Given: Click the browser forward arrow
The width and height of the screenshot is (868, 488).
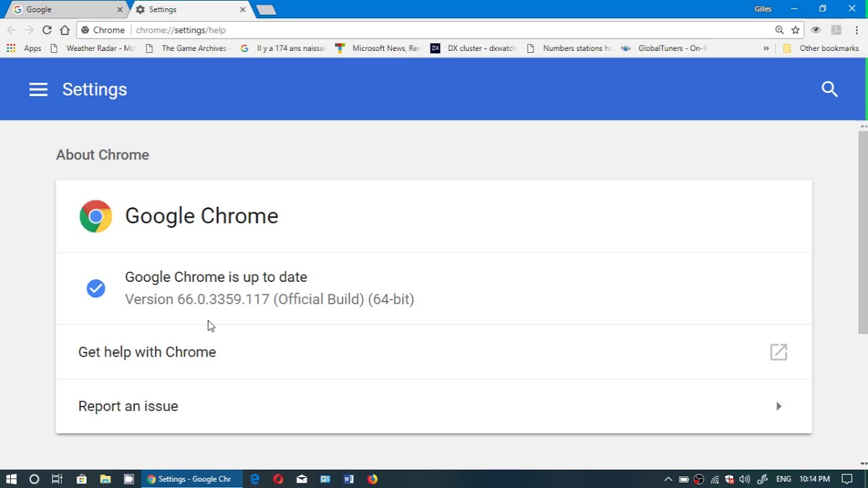Looking at the screenshot, I should click(x=29, y=30).
